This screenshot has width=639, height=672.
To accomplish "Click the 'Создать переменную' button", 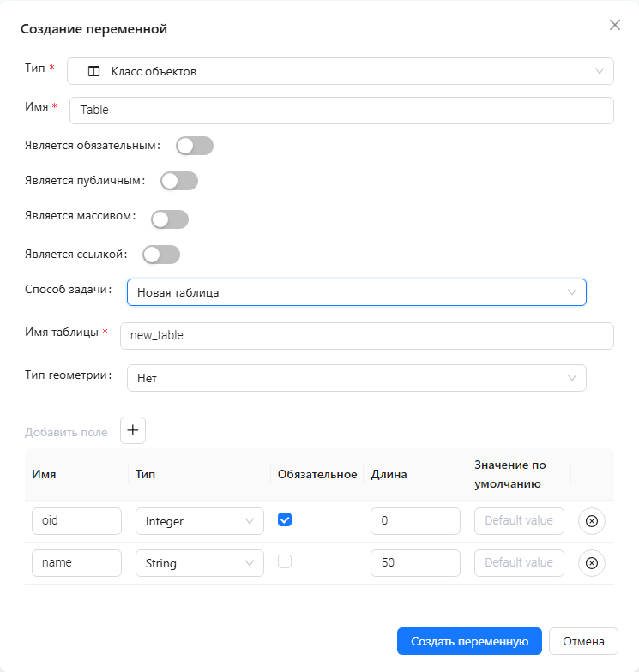I will pos(469,641).
